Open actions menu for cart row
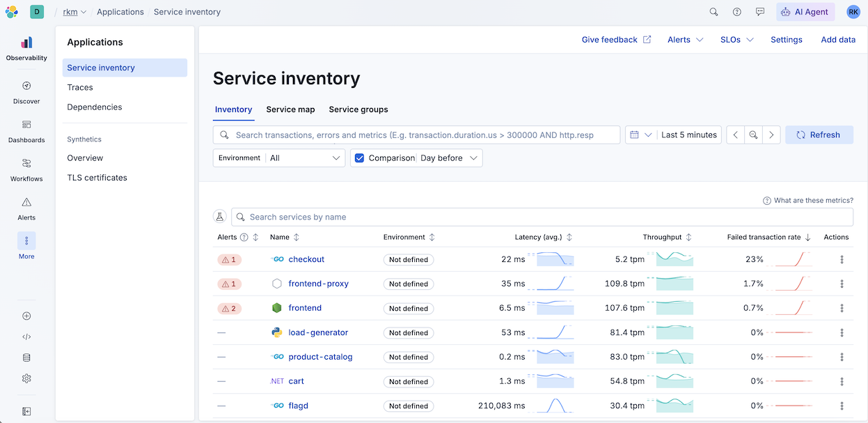Viewport: 868px width, 423px height. pos(842,381)
